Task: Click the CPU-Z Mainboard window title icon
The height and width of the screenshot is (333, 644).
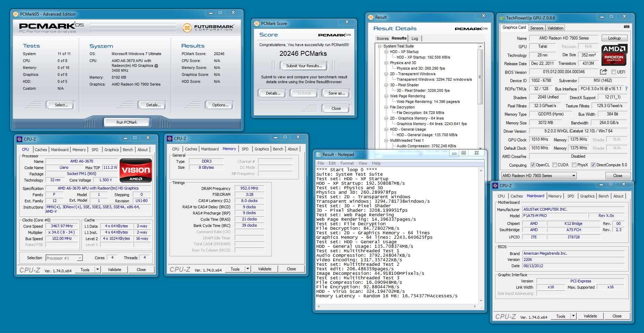Action: (x=495, y=186)
